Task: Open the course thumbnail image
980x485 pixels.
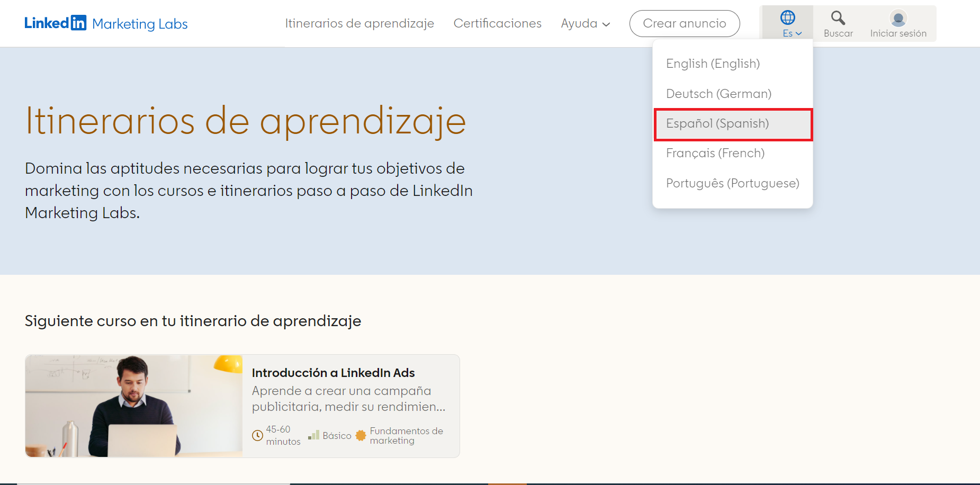Action: point(134,406)
